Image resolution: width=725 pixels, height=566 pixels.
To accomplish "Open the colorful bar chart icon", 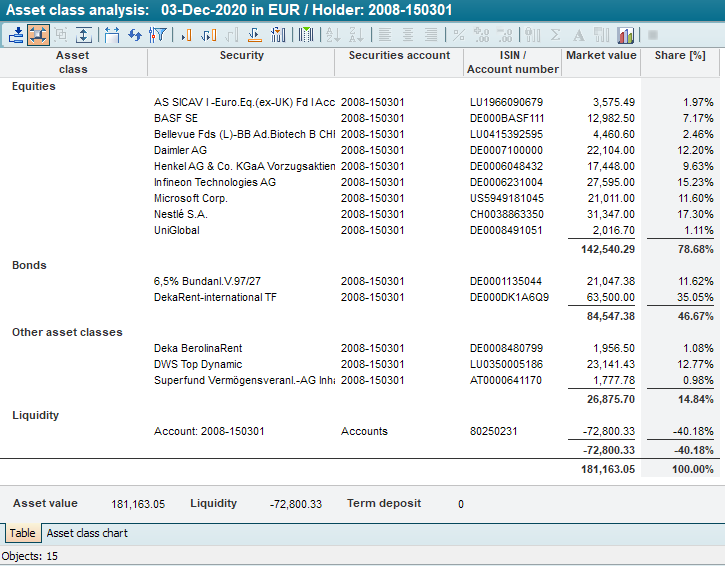I will tap(626, 34).
